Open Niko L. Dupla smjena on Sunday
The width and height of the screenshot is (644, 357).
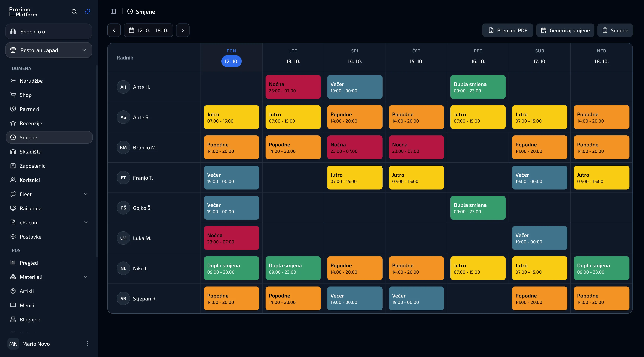pyautogui.click(x=601, y=268)
